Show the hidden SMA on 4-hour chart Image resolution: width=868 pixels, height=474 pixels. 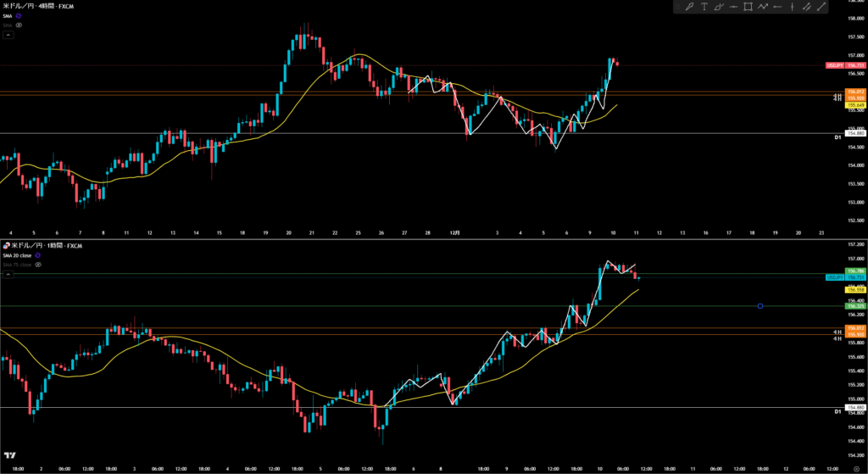pyautogui.click(x=19, y=25)
